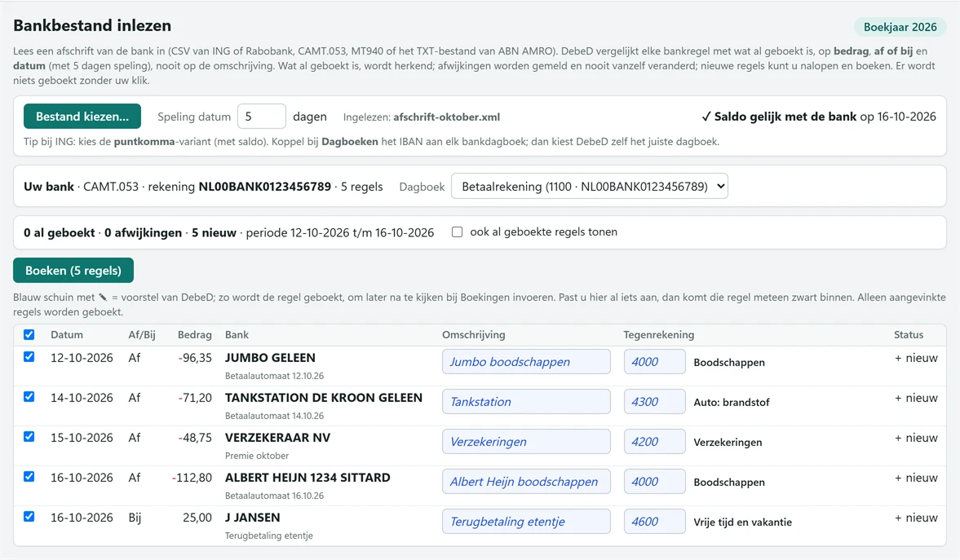Click Premie oktober subtext
The height and width of the screenshot is (560, 960).
coord(257,456)
